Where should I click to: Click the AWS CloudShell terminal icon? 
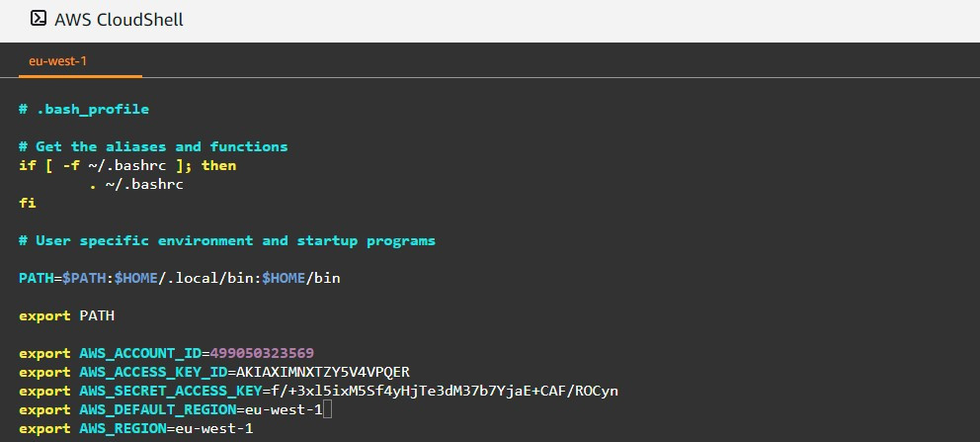pyautogui.click(x=39, y=19)
